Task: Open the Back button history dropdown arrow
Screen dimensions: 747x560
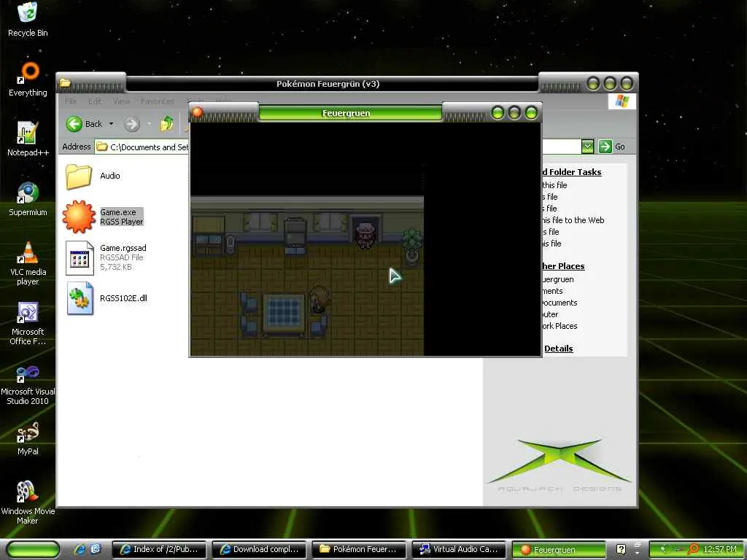Action: (111, 124)
